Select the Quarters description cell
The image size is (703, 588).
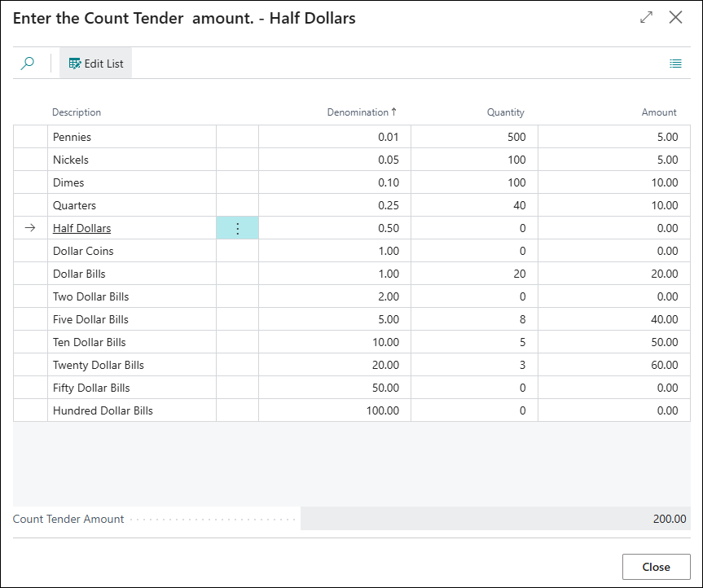pos(132,205)
